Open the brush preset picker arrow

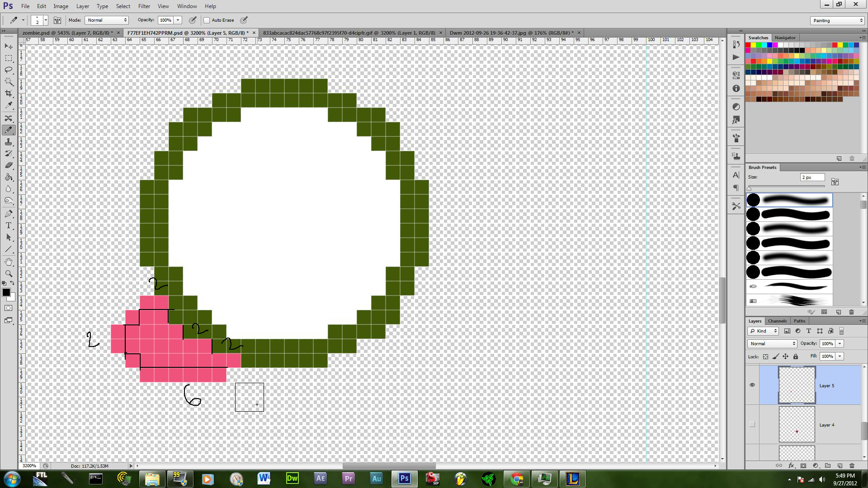[x=46, y=20]
